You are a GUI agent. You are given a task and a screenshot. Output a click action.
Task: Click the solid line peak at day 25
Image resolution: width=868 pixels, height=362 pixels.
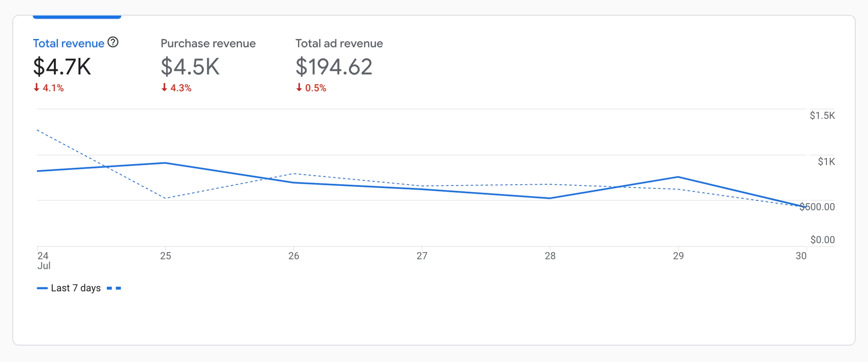pyautogui.click(x=165, y=163)
